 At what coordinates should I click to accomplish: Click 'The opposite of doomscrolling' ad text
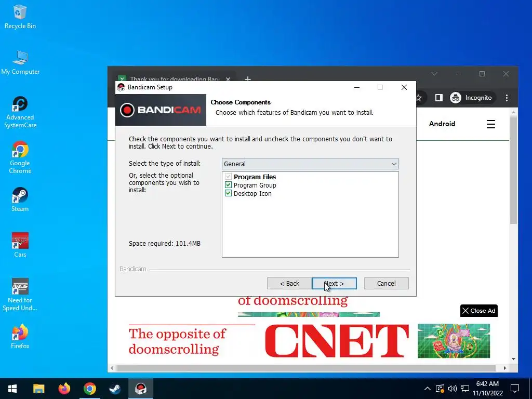[x=177, y=341]
